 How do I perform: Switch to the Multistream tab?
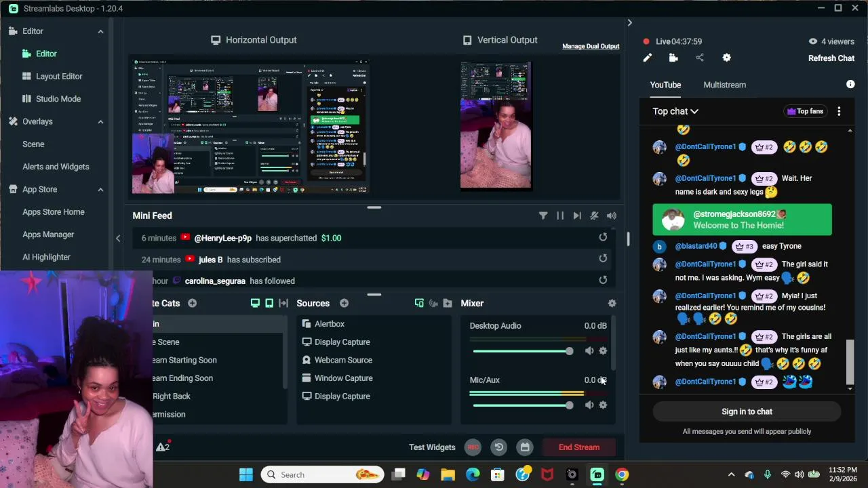[x=724, y=85]
